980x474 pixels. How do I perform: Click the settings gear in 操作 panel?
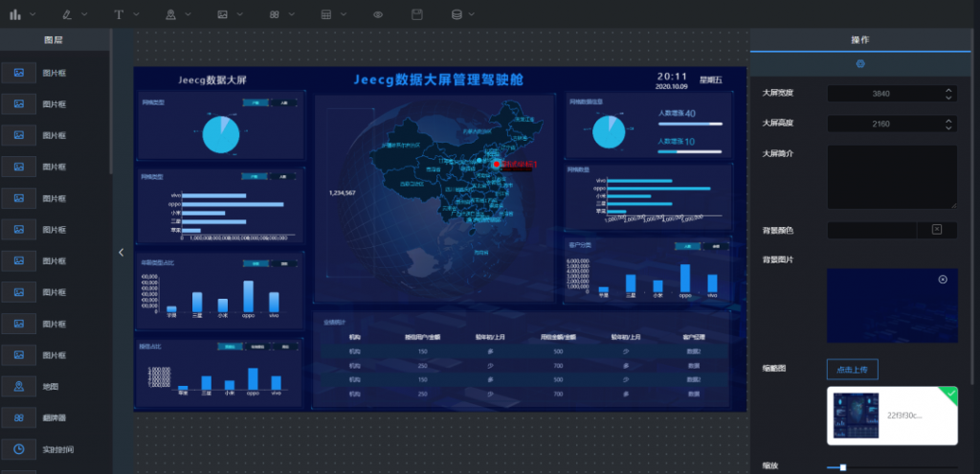[860, 64]
